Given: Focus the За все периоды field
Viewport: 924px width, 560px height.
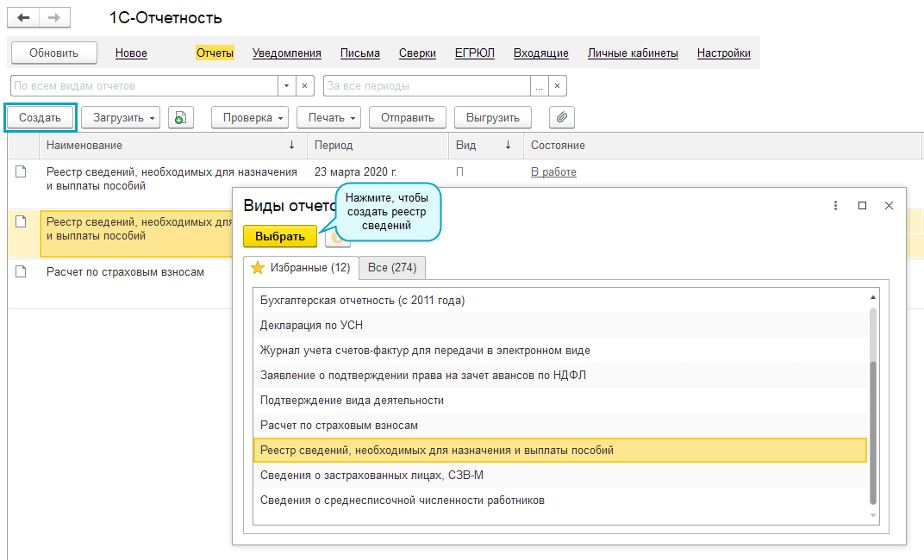Looking at the screenshot, I should 427,86.
